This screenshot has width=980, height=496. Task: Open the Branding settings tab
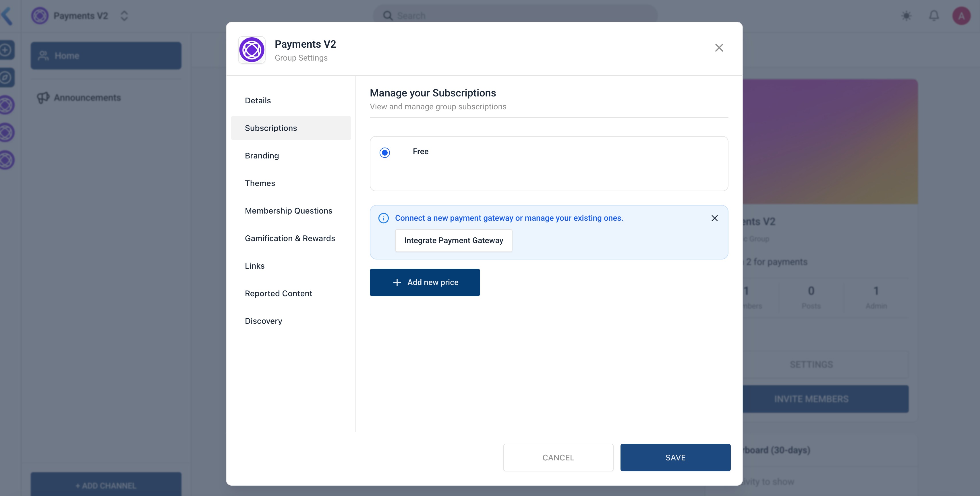(x=262, y=156)
